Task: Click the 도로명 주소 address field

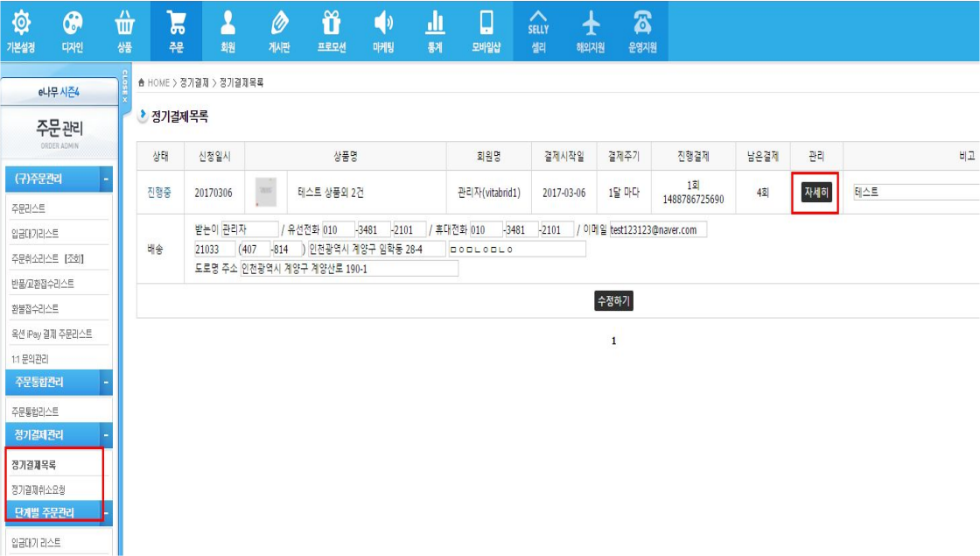Action: [x=348, y=269]
